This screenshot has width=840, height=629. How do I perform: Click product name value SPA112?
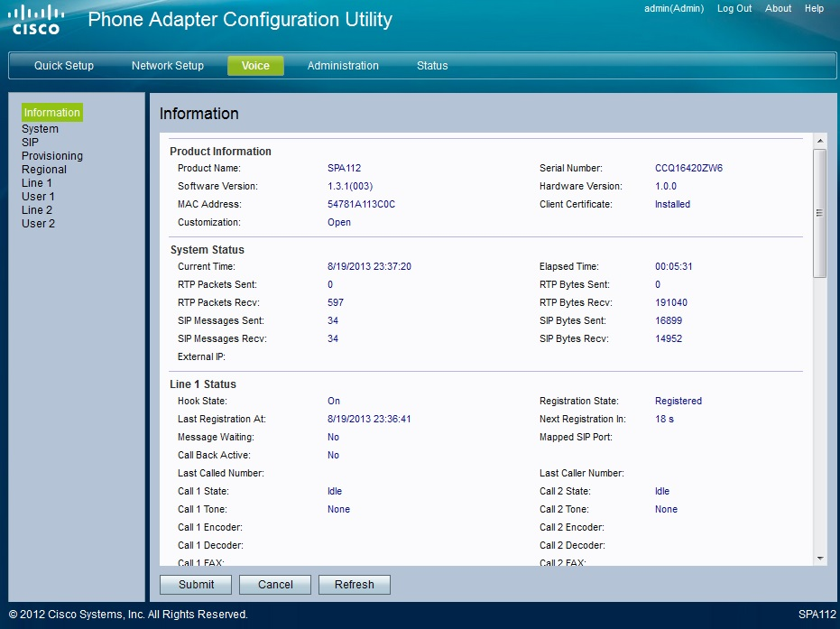[344, 168]
